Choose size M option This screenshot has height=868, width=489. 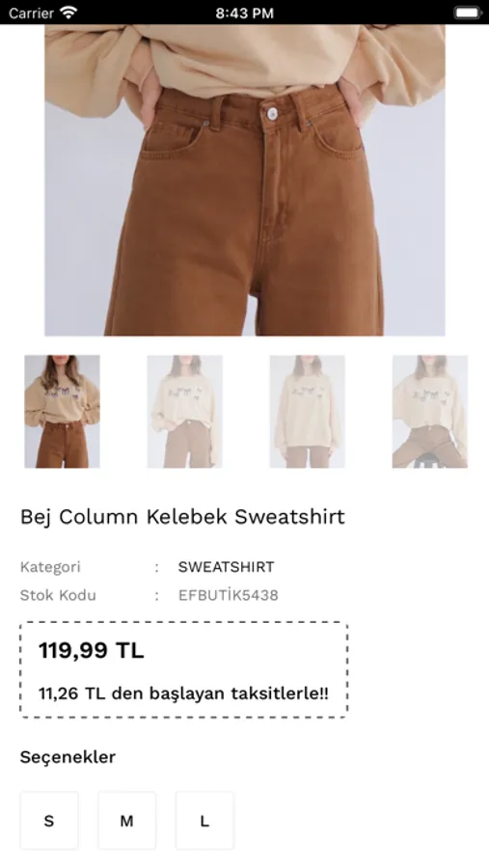126,821
